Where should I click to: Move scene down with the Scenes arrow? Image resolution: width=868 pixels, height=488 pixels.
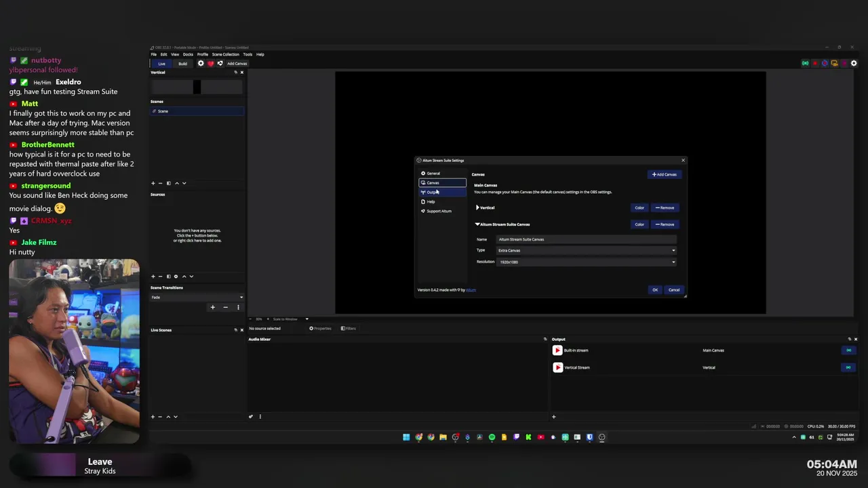coord(184,183)
